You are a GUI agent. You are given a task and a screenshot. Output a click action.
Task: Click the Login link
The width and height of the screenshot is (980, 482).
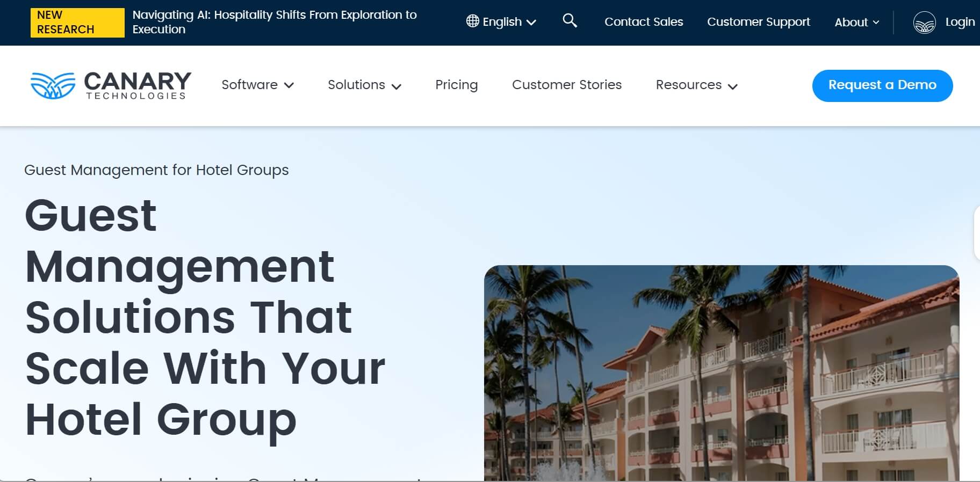point(960,22)
